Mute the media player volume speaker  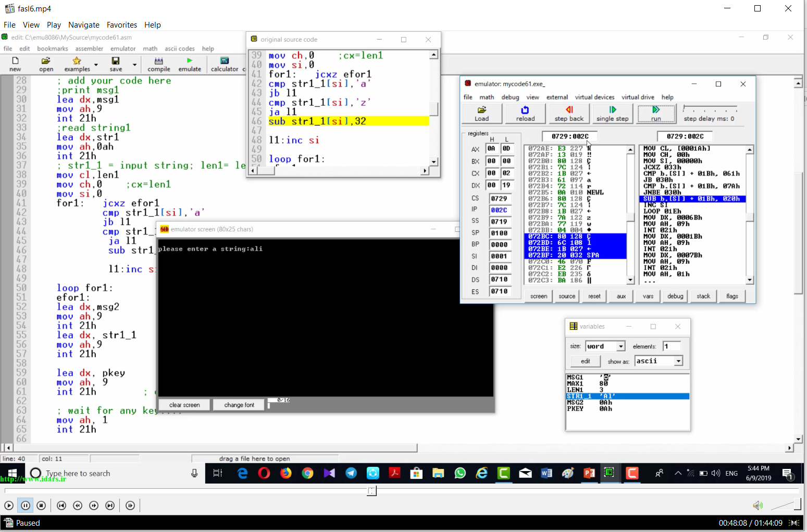tap(758, 505)
